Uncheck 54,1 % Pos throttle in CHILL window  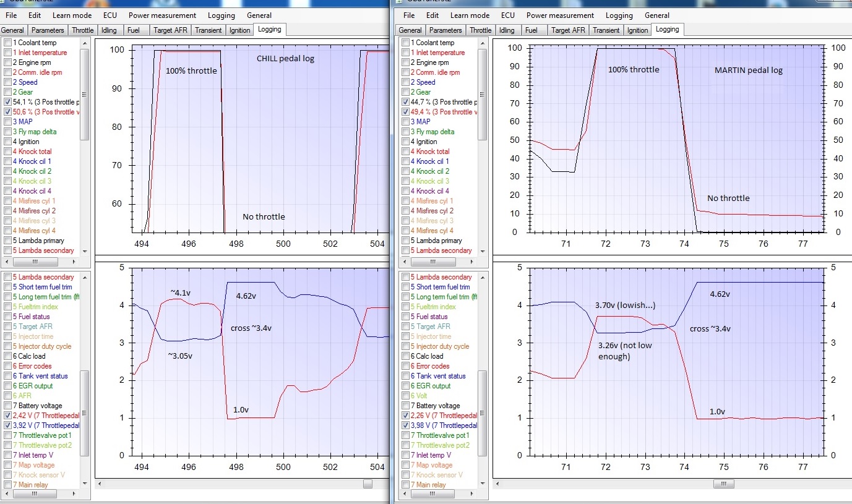[x=7, y=102]
